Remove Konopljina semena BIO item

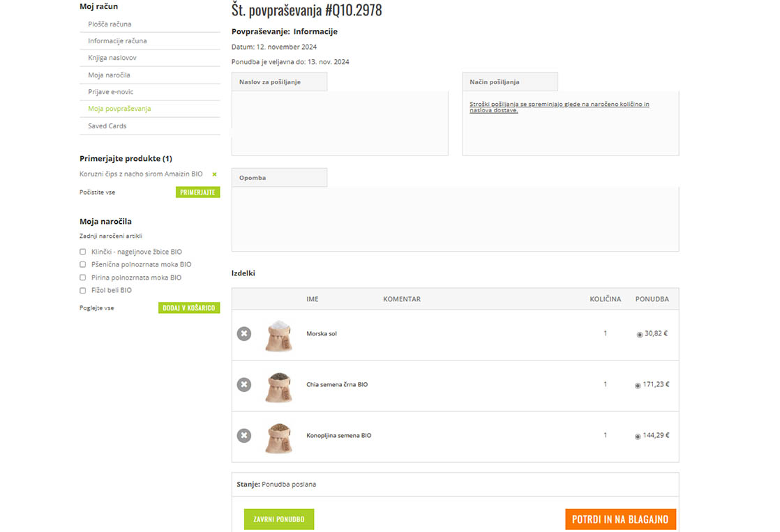point(243,436)
